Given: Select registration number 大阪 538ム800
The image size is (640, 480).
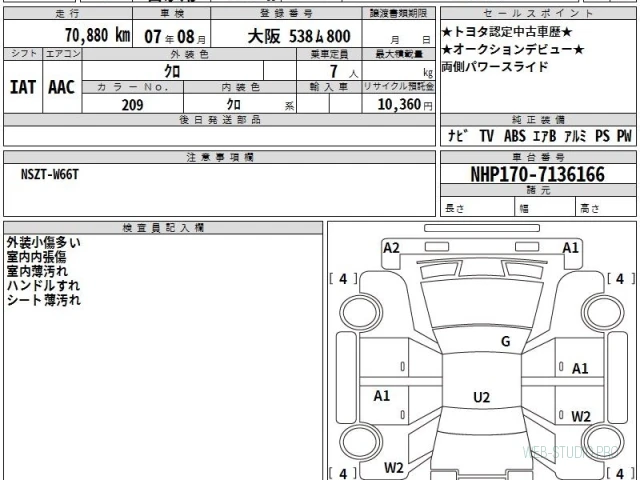Looking at the screenshot, I should coord(299,36).
